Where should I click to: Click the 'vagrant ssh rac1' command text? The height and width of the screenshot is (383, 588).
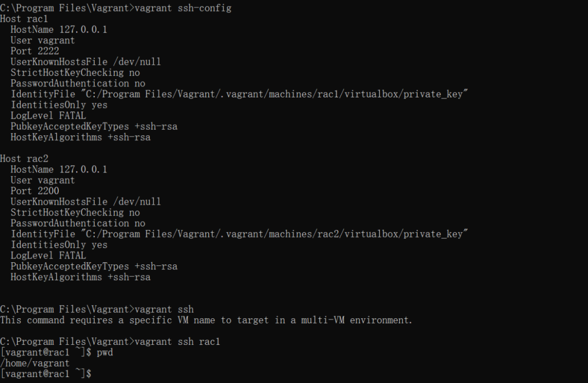(x=177, y=342)
